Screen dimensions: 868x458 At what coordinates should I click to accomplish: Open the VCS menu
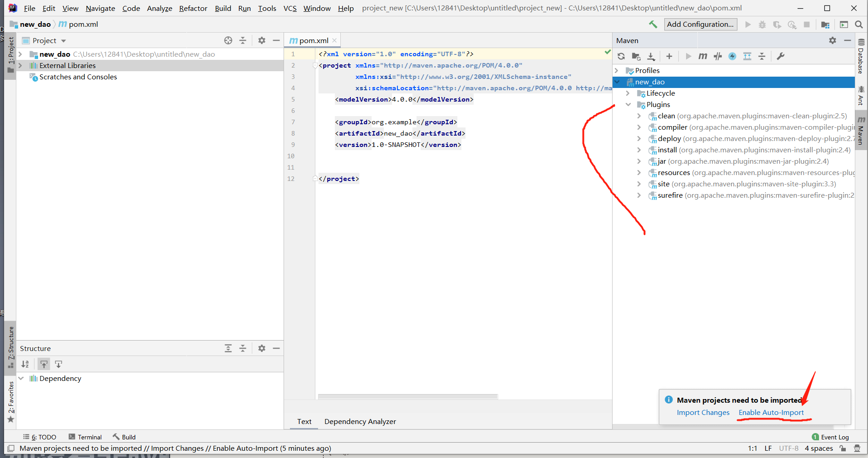pos(290,8)
